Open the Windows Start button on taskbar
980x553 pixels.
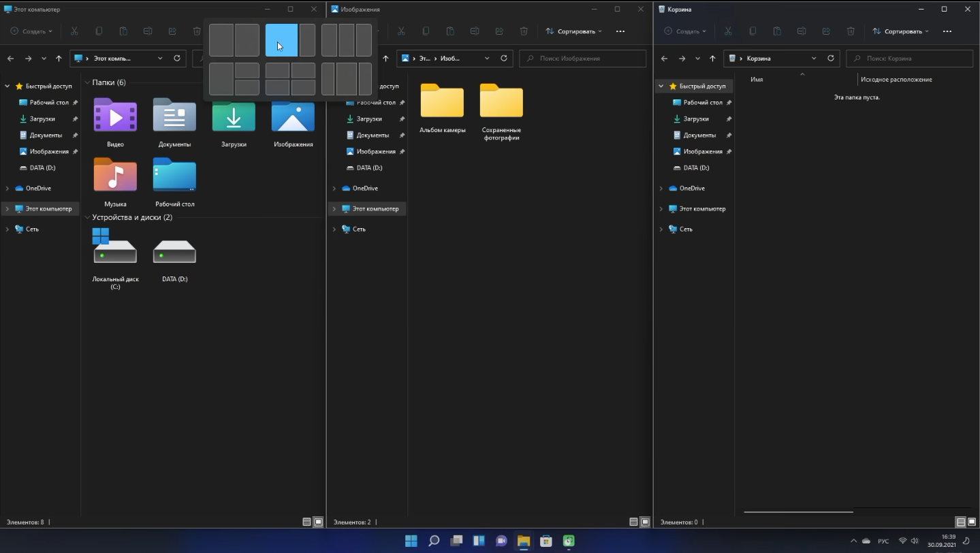pyautogui.click(x=411, y=541)
